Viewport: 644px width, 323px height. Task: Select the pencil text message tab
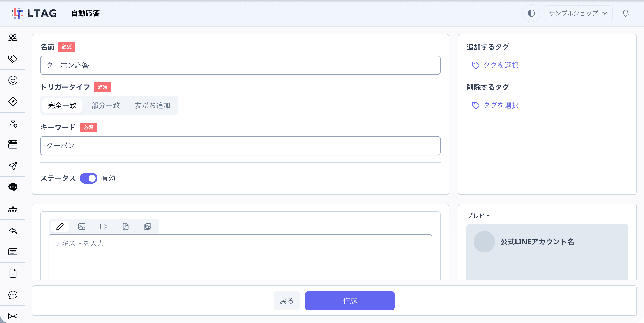click(60, 227)
